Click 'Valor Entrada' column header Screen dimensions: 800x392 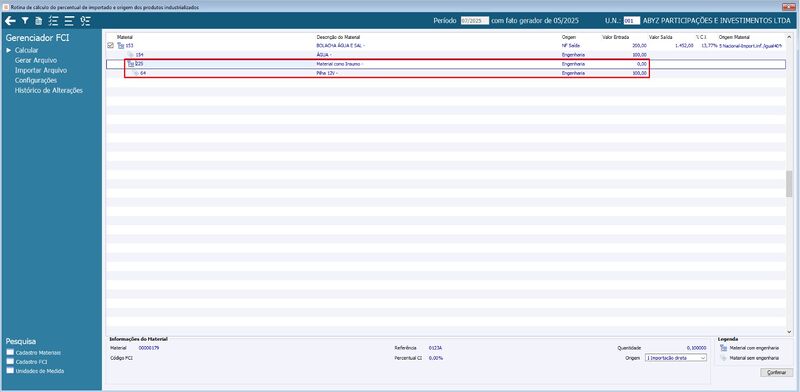pos(615,37)
